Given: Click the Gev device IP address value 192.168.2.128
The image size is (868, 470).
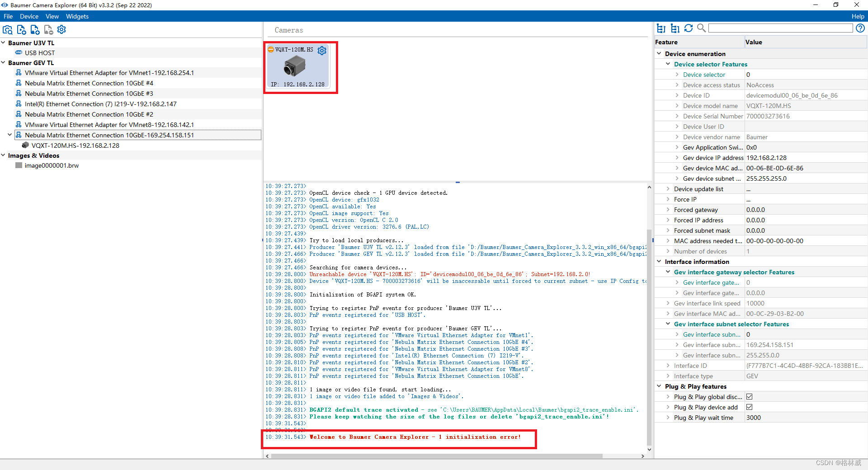Looking at the screenshot, I should click(x=766, y=158).
